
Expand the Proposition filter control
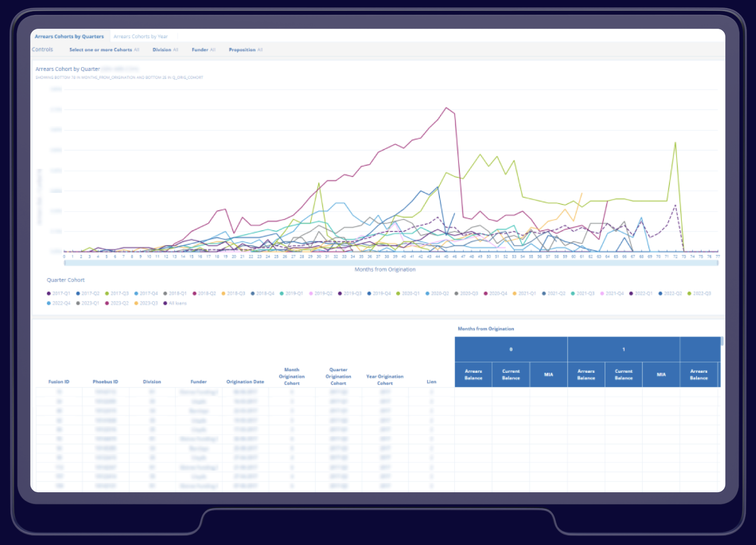[245, 50]
